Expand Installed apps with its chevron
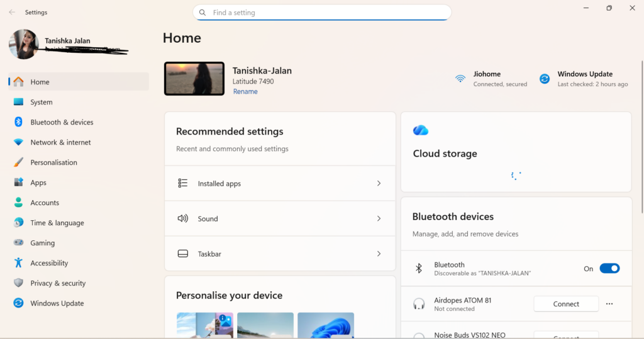The width and height of the screenshot is (644, 339). (379, 183)
